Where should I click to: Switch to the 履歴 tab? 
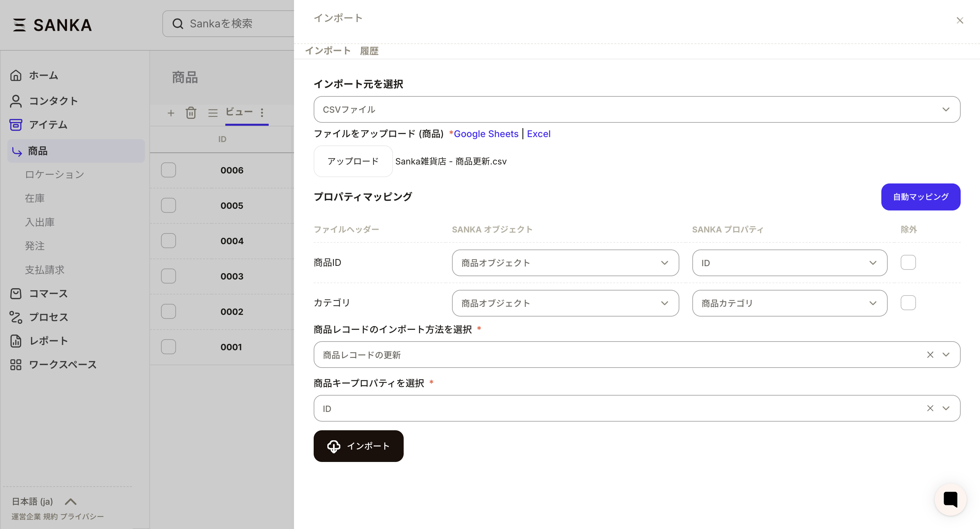[369, 51]
